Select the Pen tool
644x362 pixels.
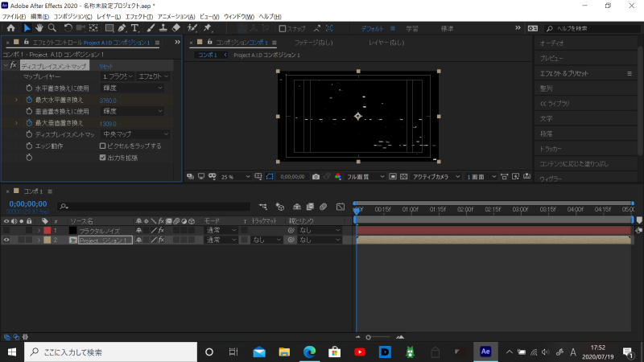pyautogui.click(x=122, y=28)
